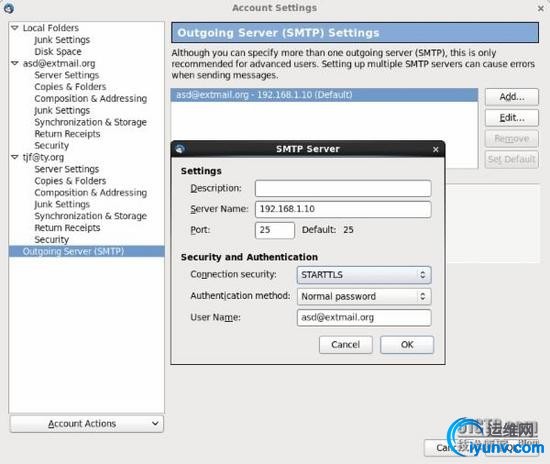Open Composition & Addressing under tjf@ty.org
Viewport: 550px width, 464px height.
coord(90,193)
